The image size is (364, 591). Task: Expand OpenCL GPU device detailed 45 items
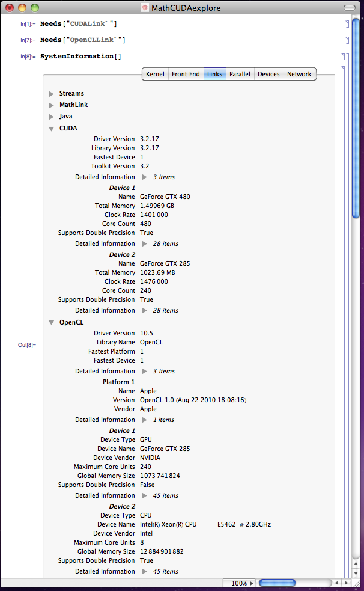[x=145, y=495]
